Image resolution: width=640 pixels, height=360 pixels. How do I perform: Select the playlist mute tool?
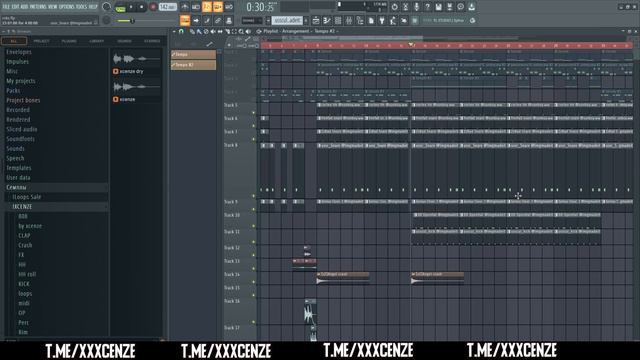(x=213, y=31)
